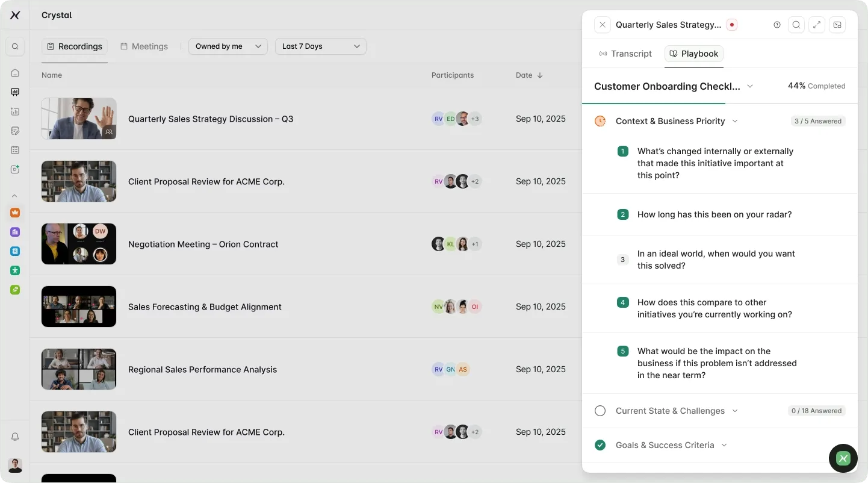Open the Owned by me dropdown

[228, 46]
